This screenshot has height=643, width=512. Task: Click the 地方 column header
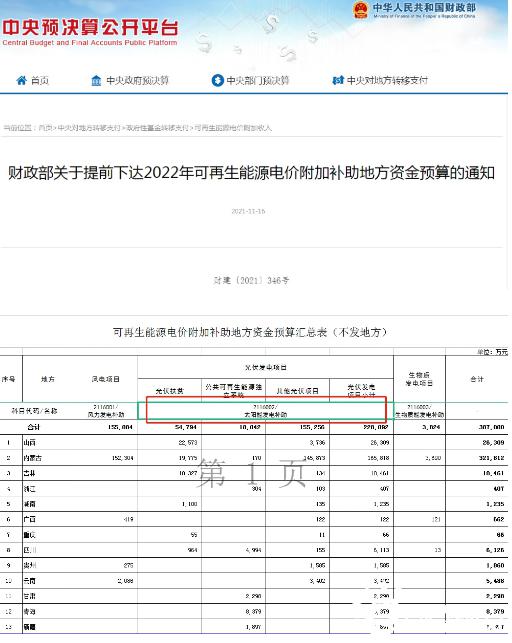pos(48,379)
